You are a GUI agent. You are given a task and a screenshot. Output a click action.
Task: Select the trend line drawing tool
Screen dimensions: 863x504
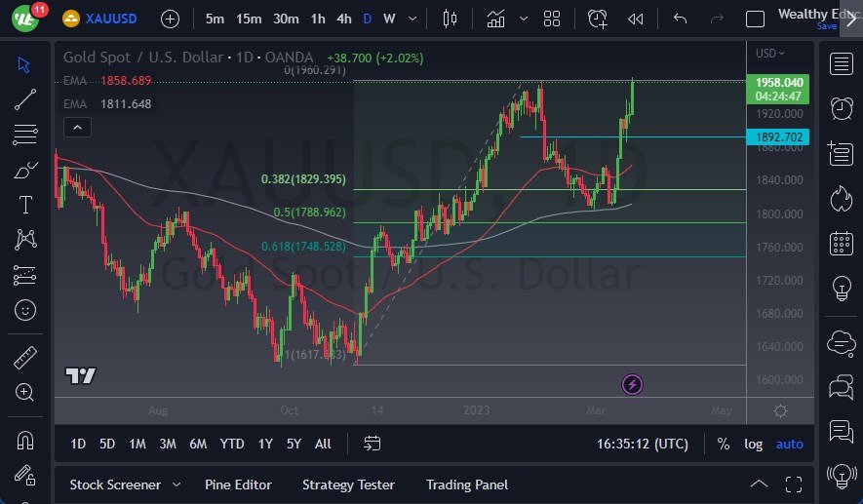[x=25, y=99]
